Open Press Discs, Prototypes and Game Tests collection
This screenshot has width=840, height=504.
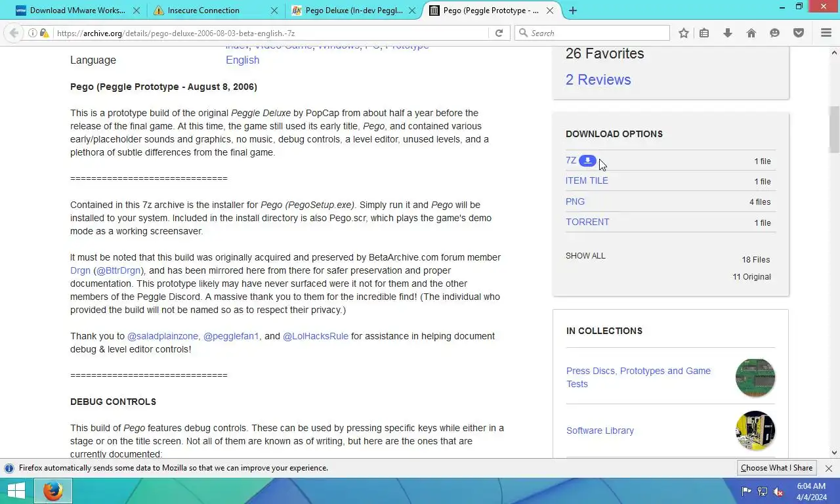coord(638,377)
